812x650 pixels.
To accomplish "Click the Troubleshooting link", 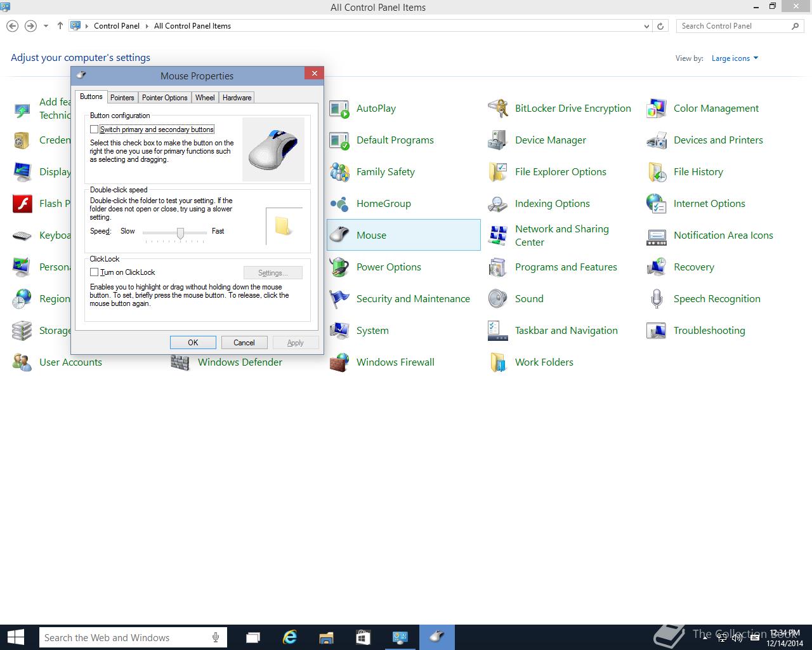I will (x=709, y=331).
